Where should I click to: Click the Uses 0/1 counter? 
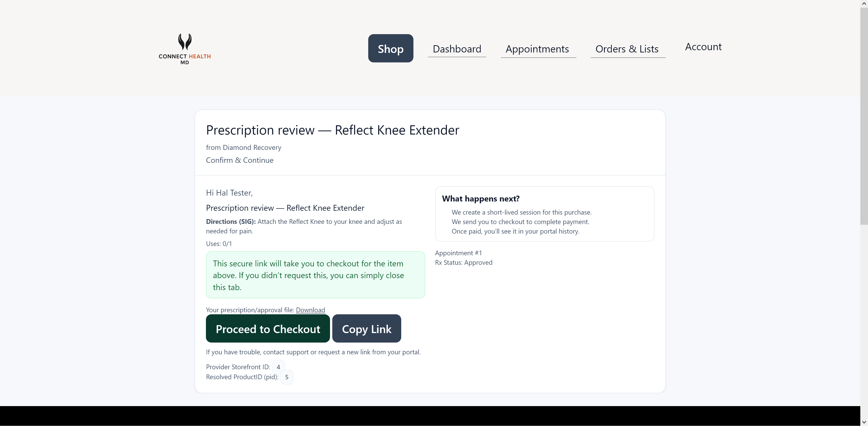coord(218,243)
